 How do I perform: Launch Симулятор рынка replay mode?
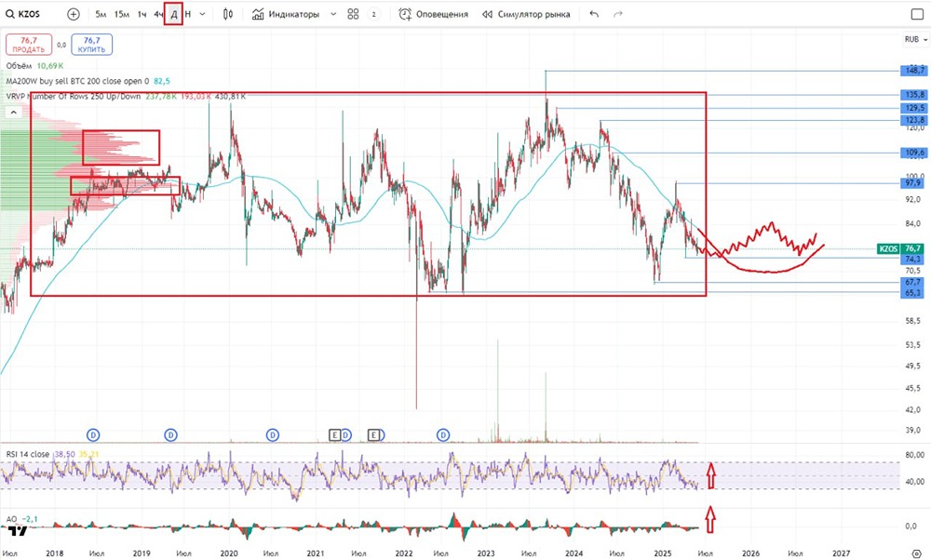[x=526, y=14]
